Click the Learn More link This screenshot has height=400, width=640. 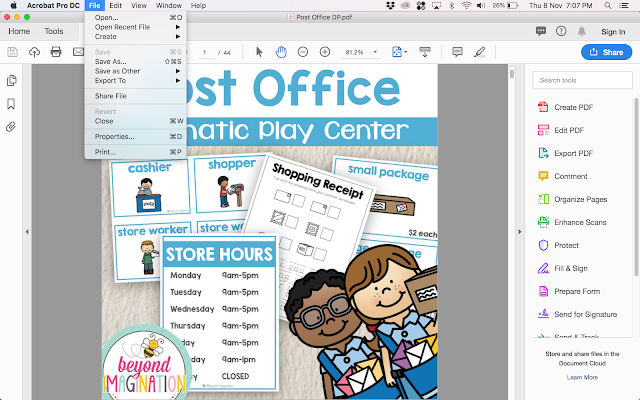[x=582, y=378]
